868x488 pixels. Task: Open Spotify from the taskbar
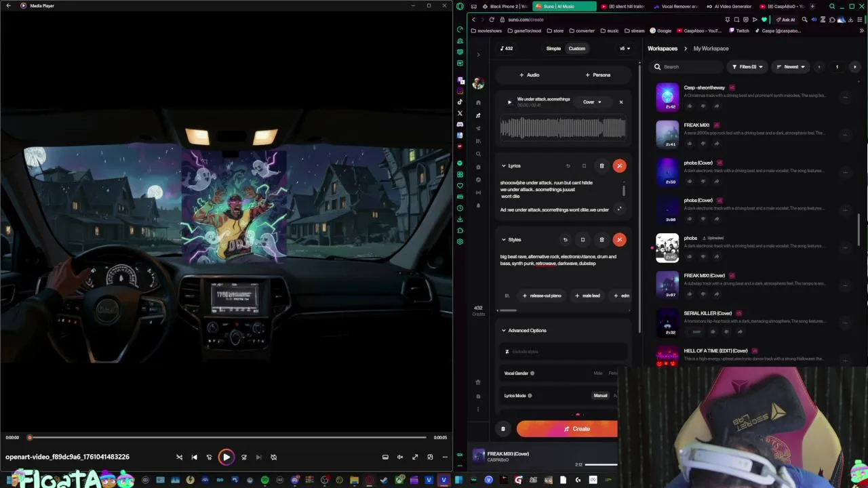264,481
